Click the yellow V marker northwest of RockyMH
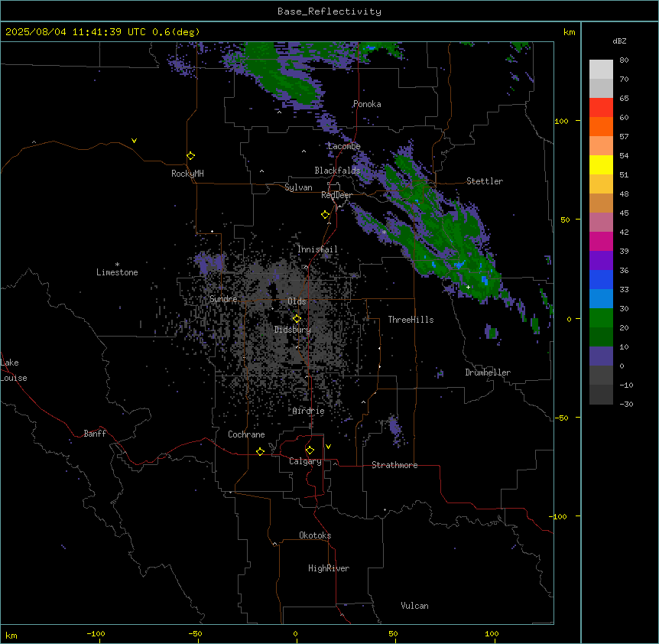 (134, 141)
